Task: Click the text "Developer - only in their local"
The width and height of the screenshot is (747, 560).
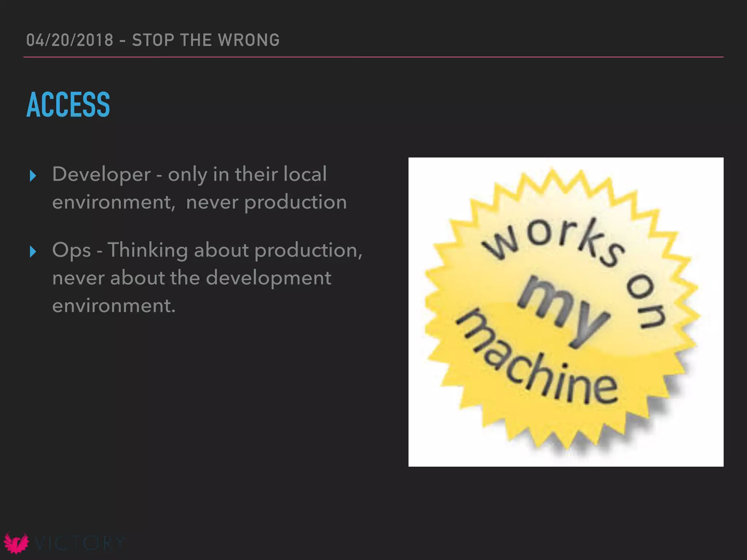Action: 189,174
